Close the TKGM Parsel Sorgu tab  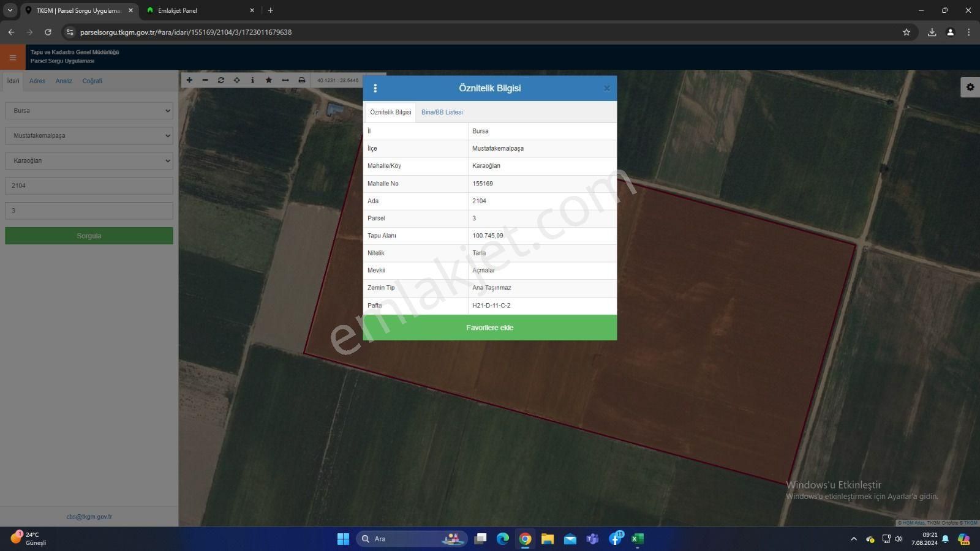[130, 10]
